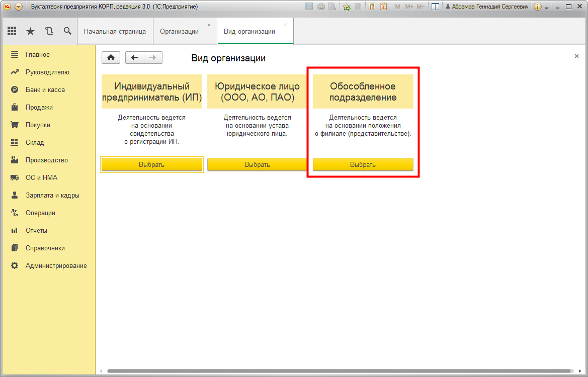Close the Организации tab
The image size is (588, 377).
click(209, 25)
